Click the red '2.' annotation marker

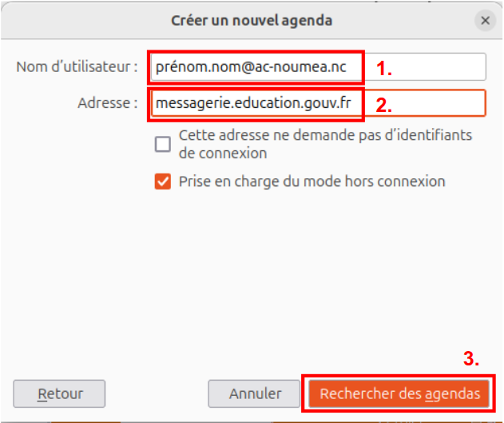pos(384,106)
